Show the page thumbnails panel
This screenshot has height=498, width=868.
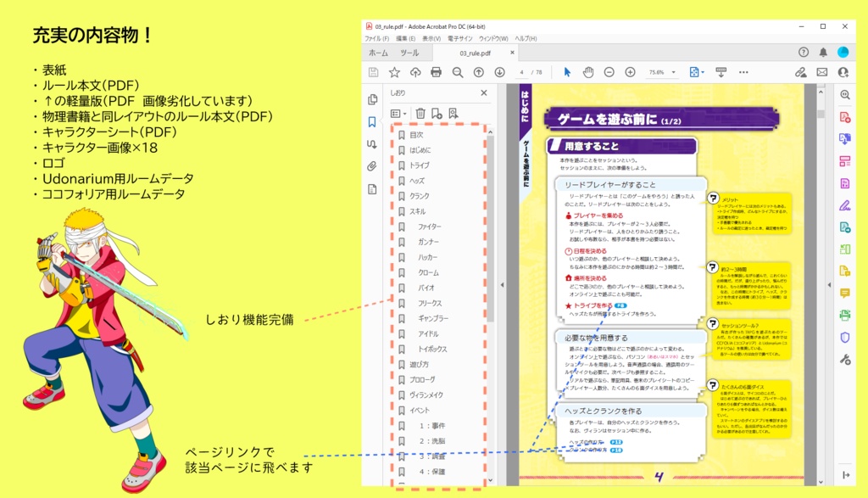(373, 100)
